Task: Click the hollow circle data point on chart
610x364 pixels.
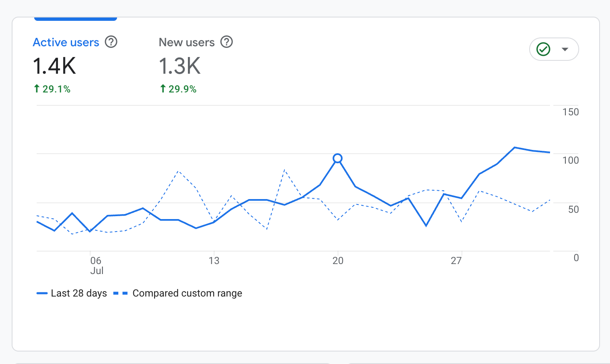Action: [x=337, y=158]
